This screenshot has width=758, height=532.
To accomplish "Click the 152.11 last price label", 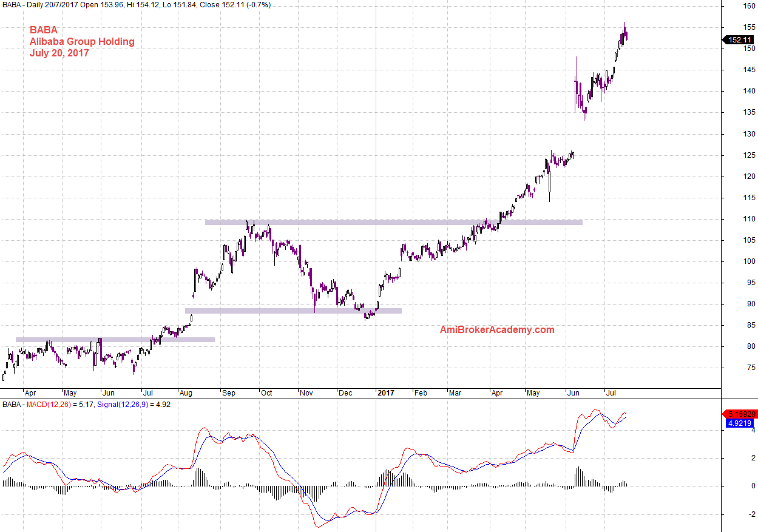I will coord(740,40).
